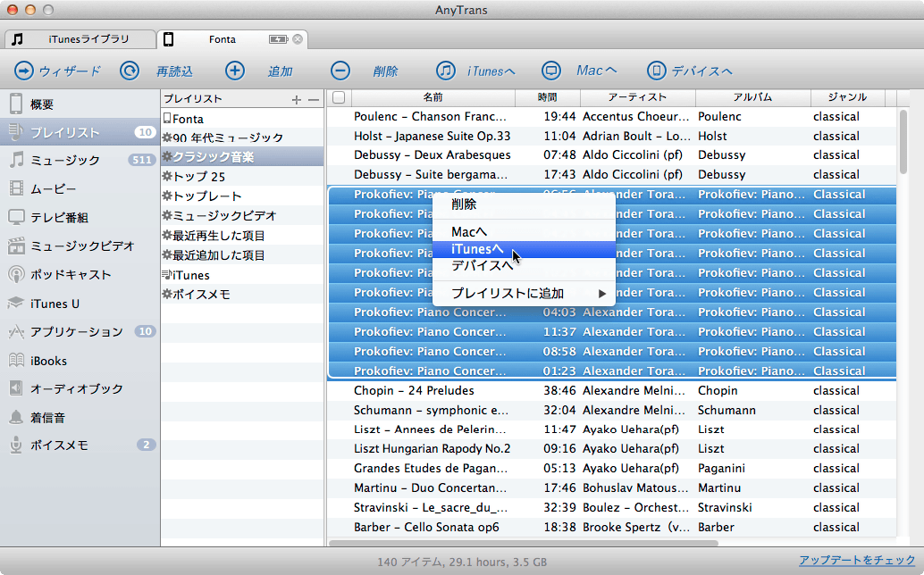Screen dimensions: 924x575
Task: Select the クラシック音楽 playlist
Action: (x=242, y=157)
